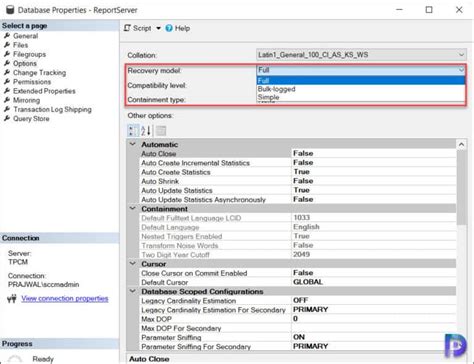Screen dimensions: 474x364
Task: Select Auto Create Incremental Statistics row
Action: 298,163
